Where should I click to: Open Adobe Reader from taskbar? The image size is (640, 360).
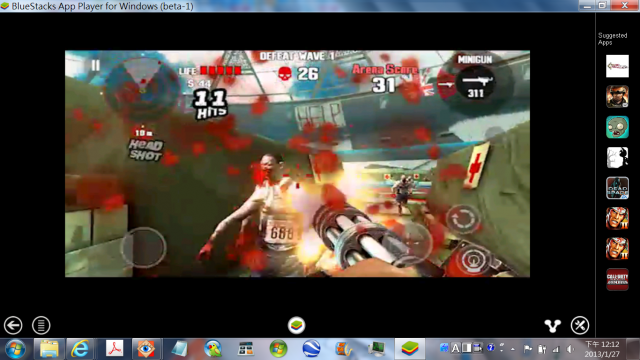pyautogui.click(x=114, y=349)
